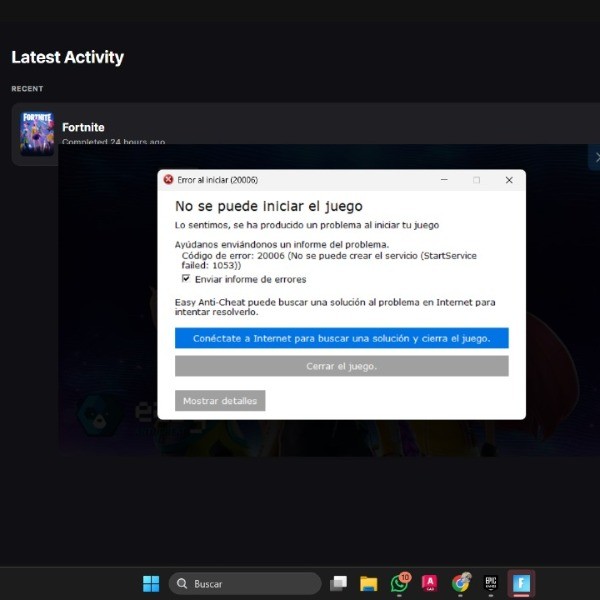The width and height of the screenshot is (600, 600).
Task: Open the Fortnite cover thumbnail
Action: 37,133
